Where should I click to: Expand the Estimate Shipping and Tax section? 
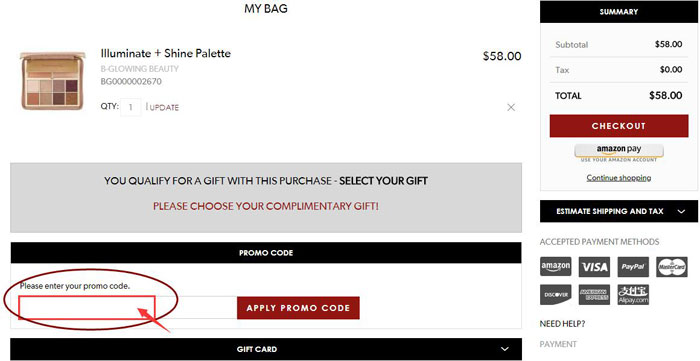point(619,212)
